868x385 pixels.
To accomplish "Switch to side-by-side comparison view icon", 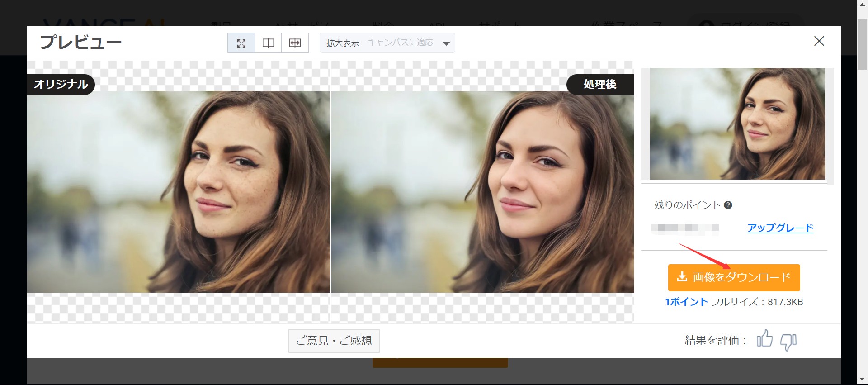I will (268, 43).
